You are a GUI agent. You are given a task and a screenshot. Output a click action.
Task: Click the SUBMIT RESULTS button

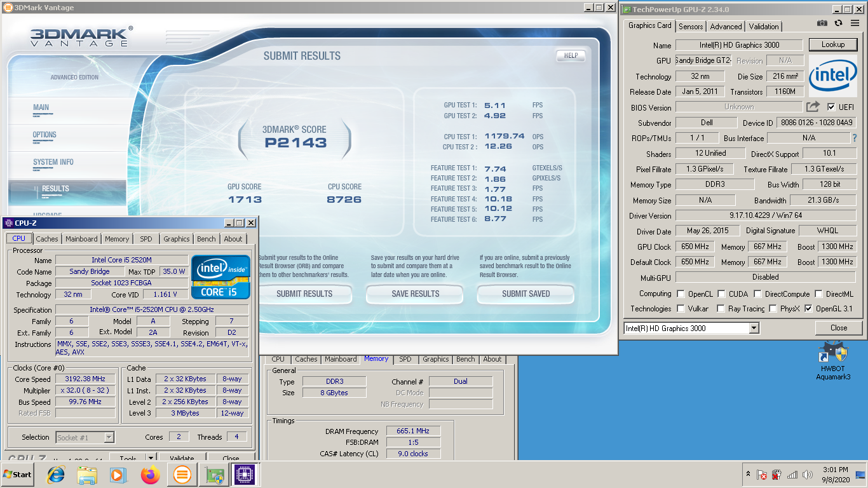click(304, 294)
